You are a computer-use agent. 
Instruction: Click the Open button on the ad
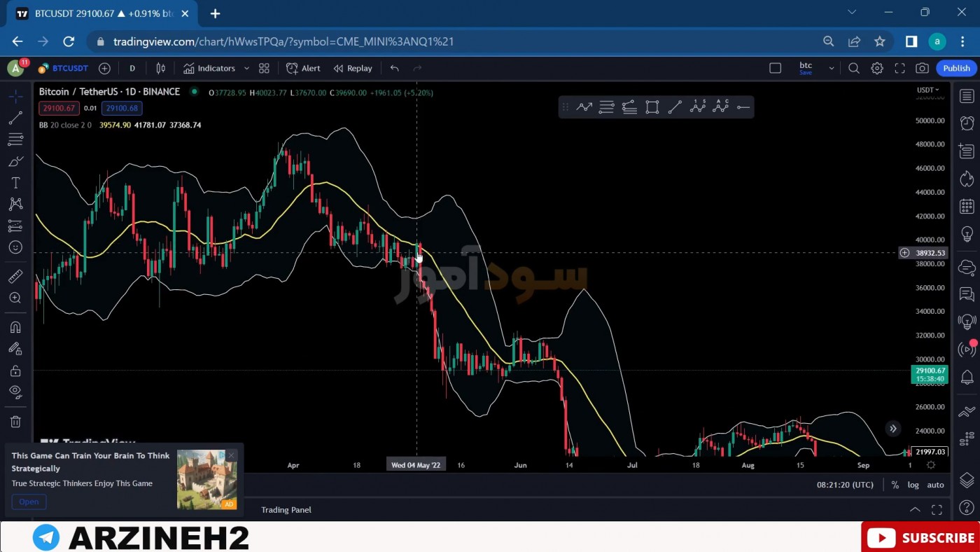[29, 502]
